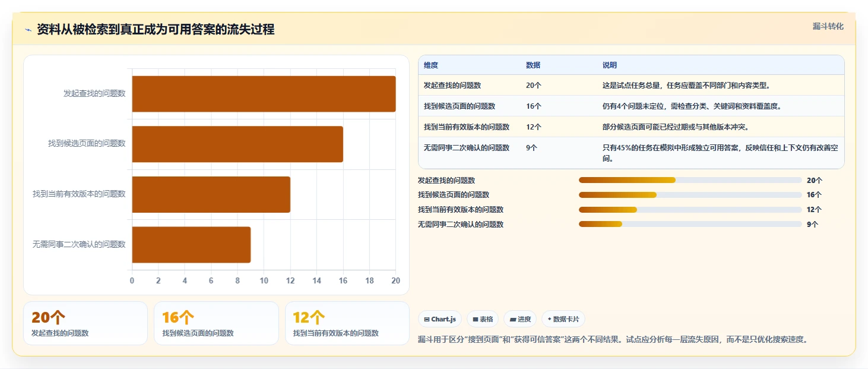Click the x-axis tick label 10

tap(264, 280)
